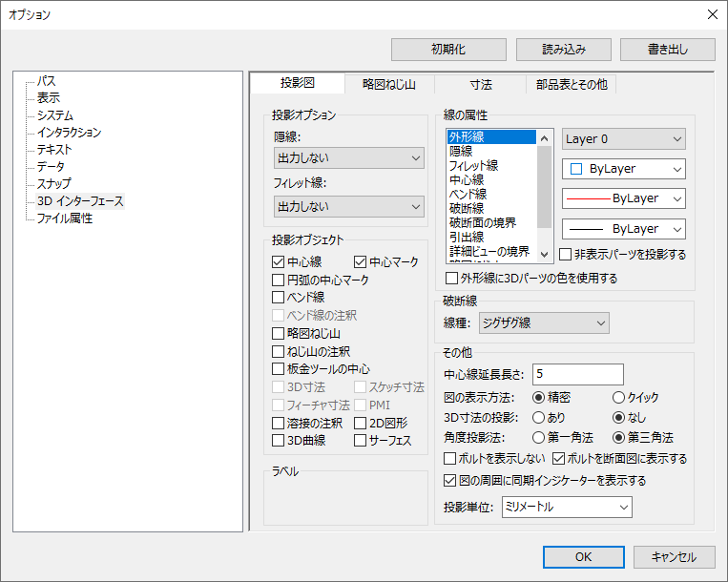Image resolution: width=728 pixels, height=582 pixels.
Task: Select 詳細ビューの境界 in line attributes list
Action: click(491, 252)
